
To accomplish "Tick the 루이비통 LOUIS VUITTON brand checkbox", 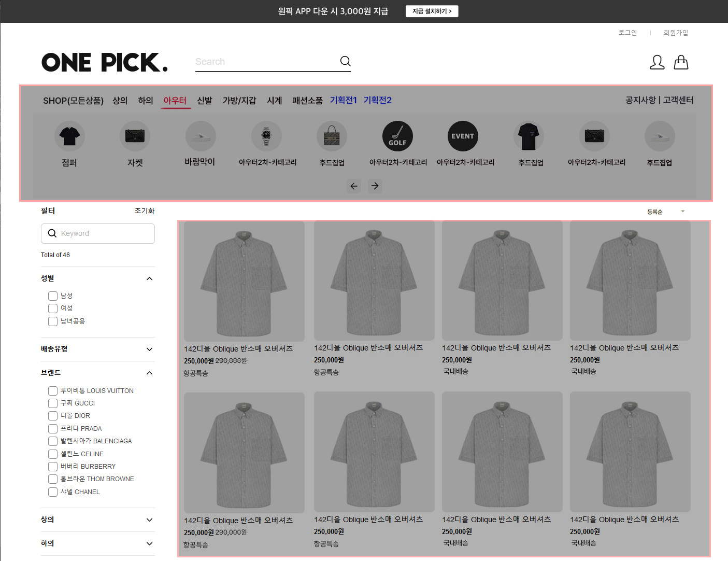I will coord(53,391).
